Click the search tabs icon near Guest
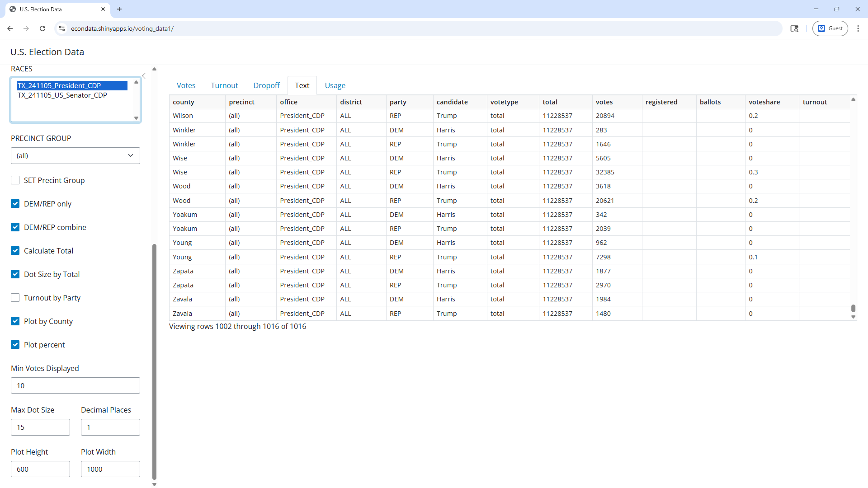The height and width of the screenshot is (488, 868). tap(794, 28)
